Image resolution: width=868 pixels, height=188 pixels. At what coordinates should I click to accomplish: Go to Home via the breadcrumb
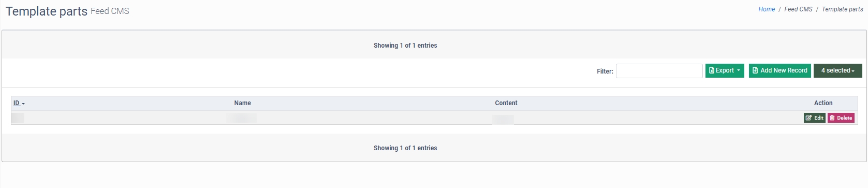[x=767, y=9]
